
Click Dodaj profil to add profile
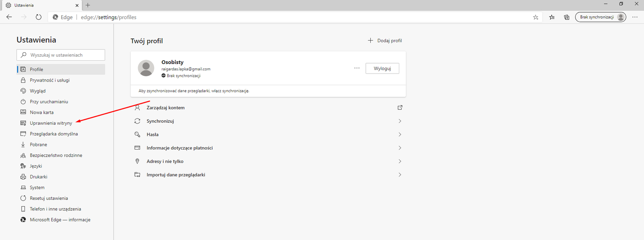385,41
